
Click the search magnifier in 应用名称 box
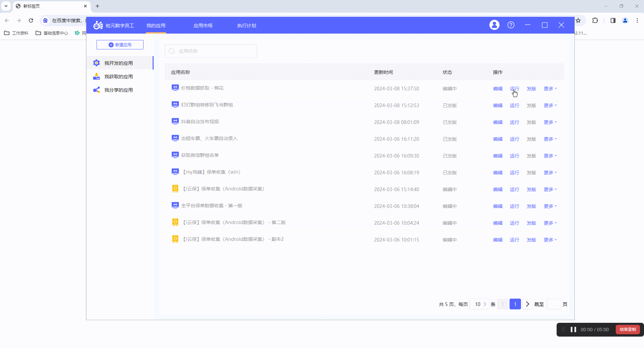172,51
